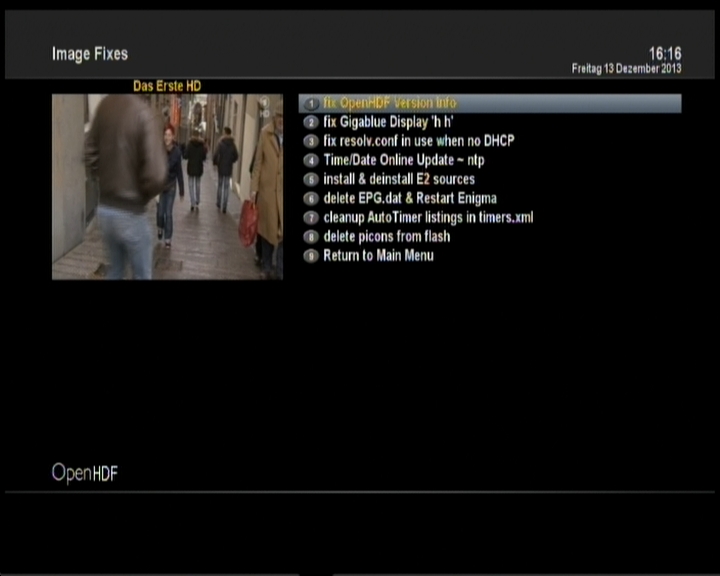The image size is (720, 576).
Task: Click the 'Image Fixes' screen title
Action: pyautogui.click(x=90, y=54)
